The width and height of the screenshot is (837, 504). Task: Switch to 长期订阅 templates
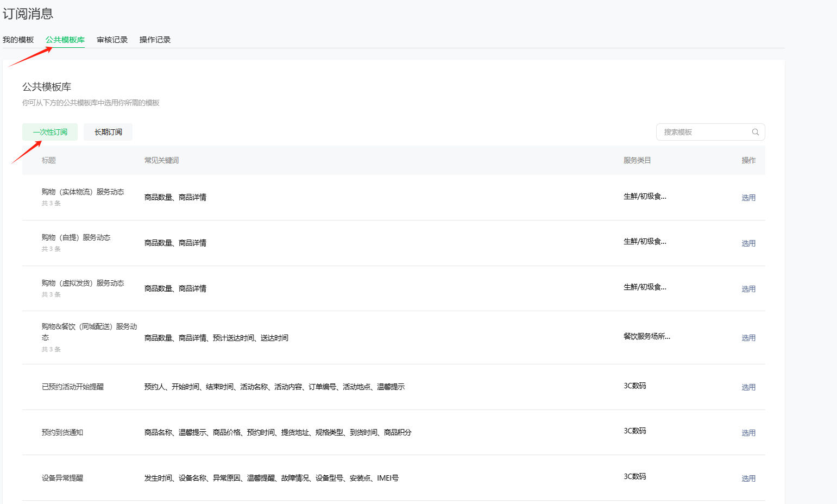108,132
